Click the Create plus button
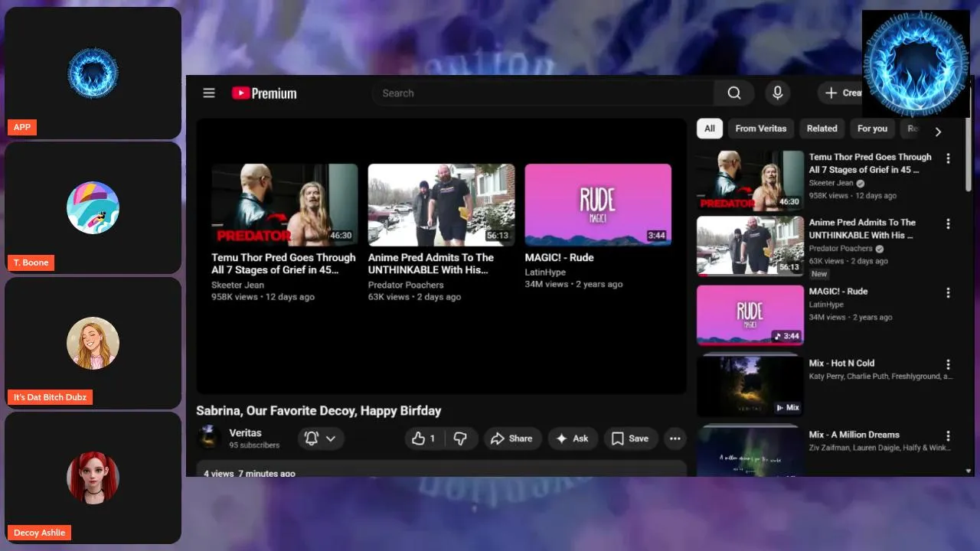Image resolution: width=980 pixels, height=551 pixels. click(840, 93)
